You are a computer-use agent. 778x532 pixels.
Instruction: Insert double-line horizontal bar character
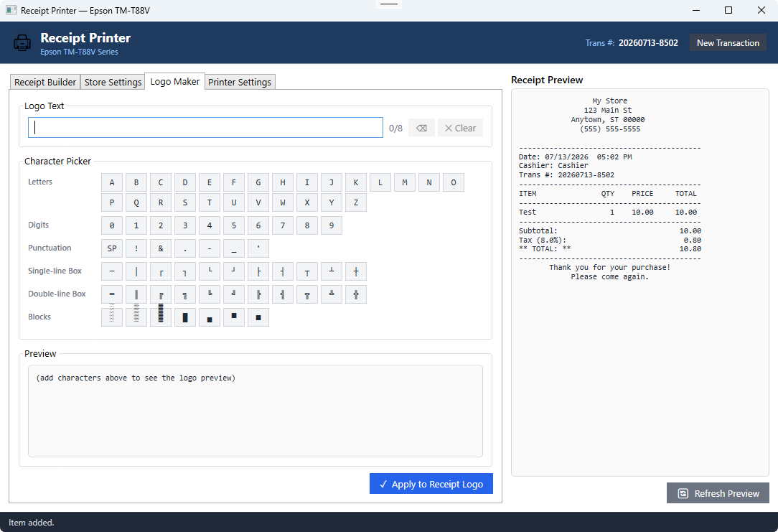(112, 294)
